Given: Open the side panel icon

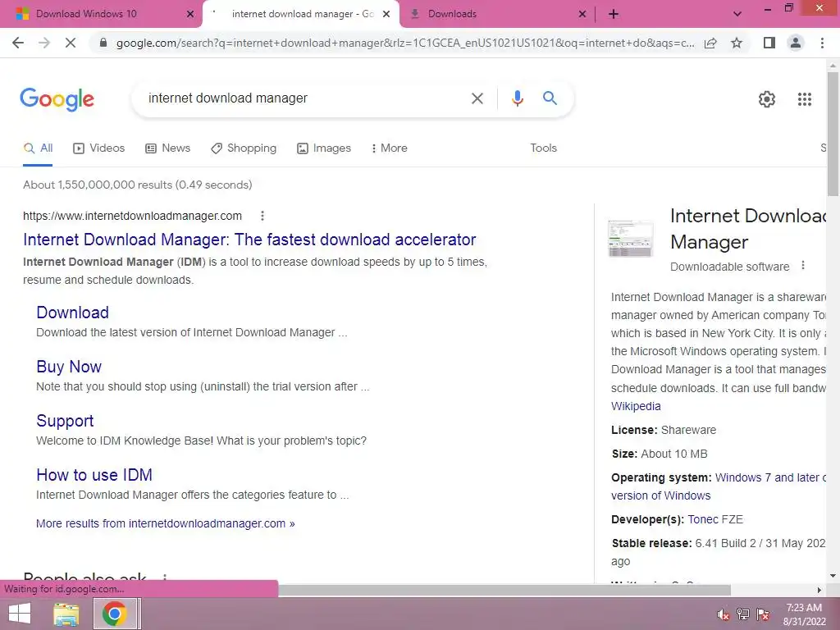Looking at the screenshot, I should [769, 43].
